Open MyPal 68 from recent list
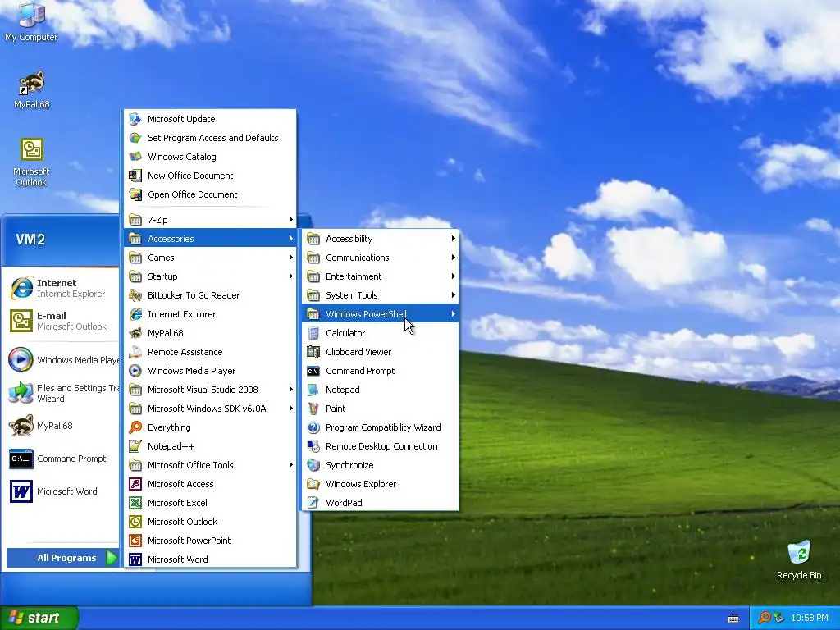This screenshot has height=630, width=840. pyautogui.click(x=62, y=426)
